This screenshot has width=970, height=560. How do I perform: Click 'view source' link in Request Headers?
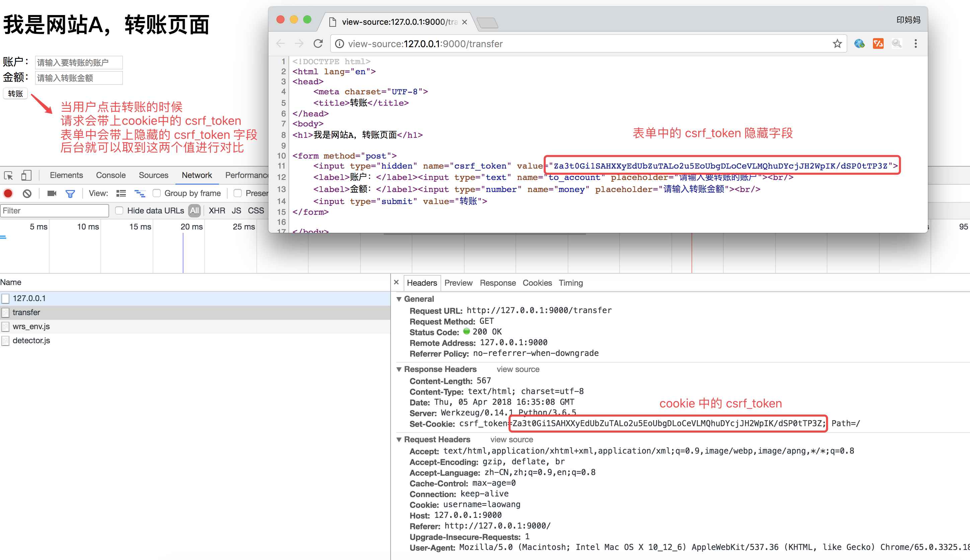coord(517,440)
